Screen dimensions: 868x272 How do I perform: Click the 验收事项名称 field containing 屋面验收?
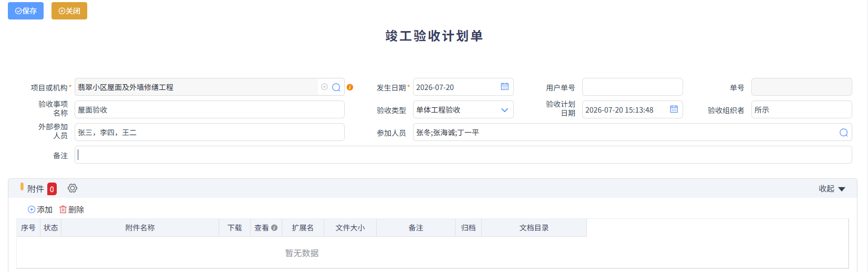click(x=210, y=109)
